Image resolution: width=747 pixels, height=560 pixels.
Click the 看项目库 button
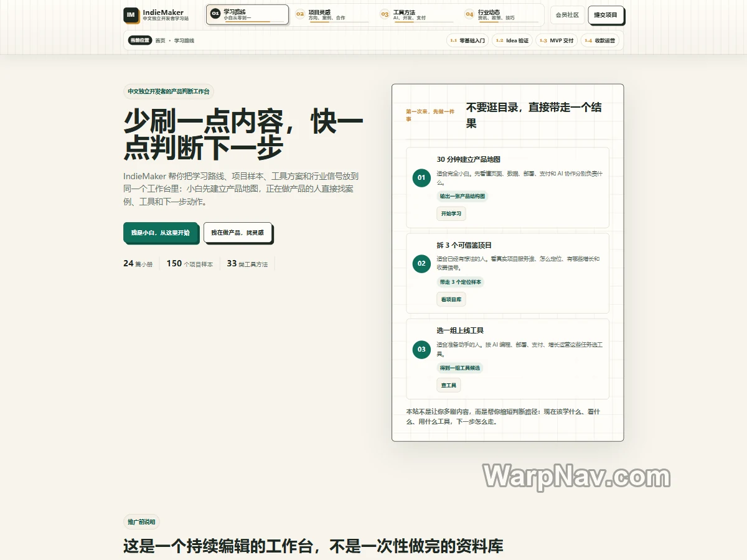451,299
